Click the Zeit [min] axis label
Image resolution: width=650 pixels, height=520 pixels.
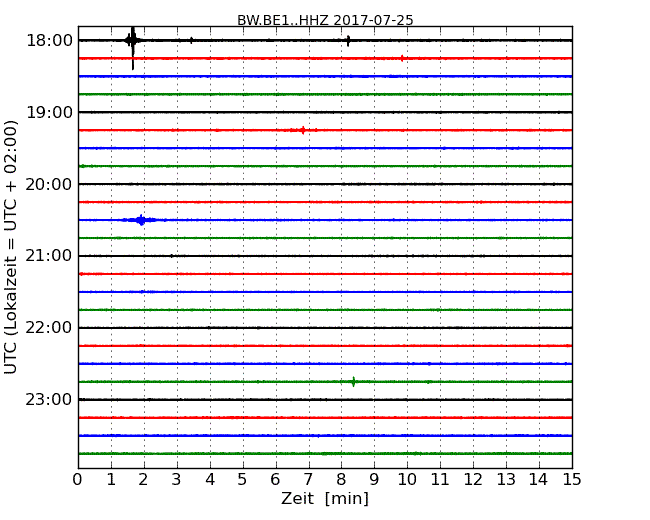point(325,498)
